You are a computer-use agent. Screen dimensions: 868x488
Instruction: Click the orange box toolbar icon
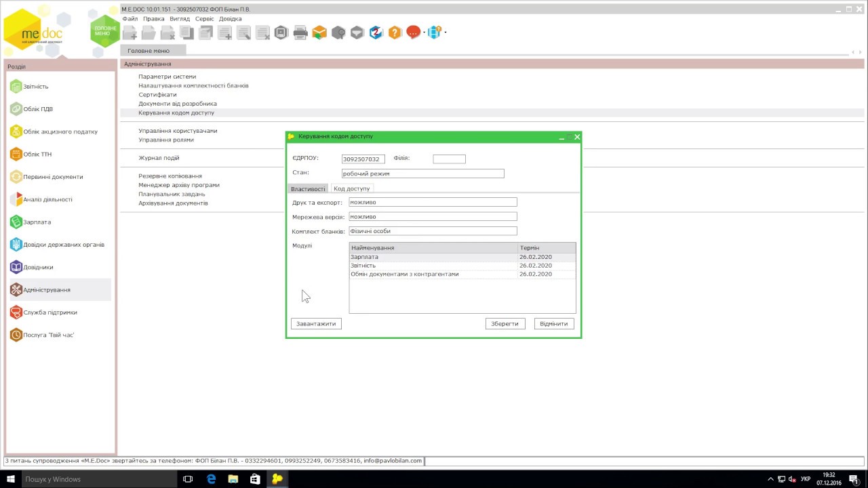point(319,33)
